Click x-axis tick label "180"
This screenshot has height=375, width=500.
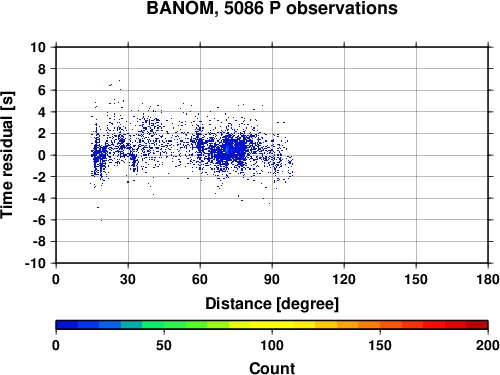(x=488, y=279)
